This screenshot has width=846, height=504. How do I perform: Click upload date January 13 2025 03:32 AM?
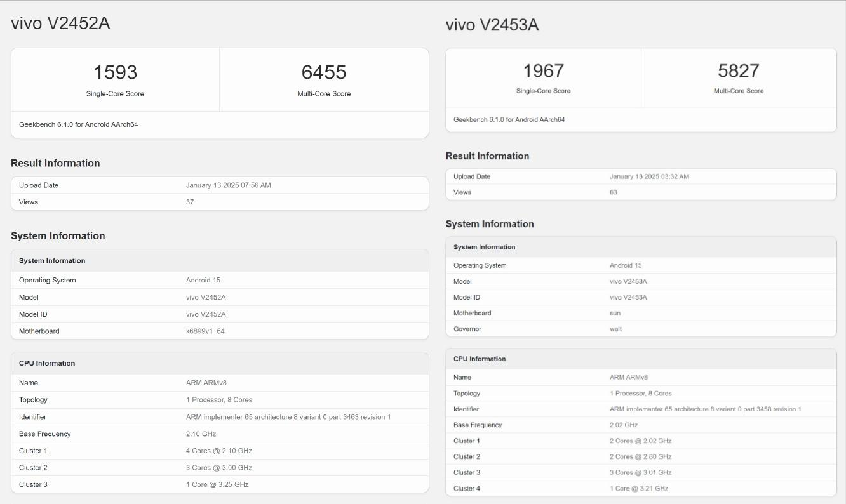[649, 176]
